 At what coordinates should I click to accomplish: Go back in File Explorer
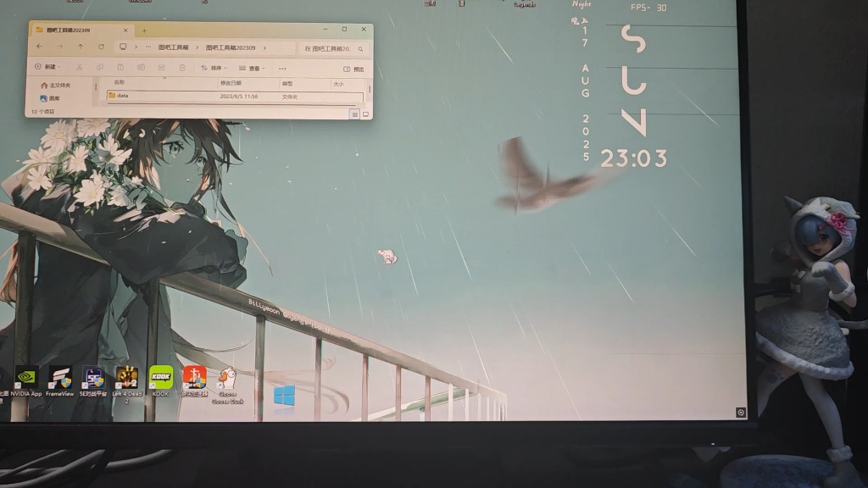(39, 47)
